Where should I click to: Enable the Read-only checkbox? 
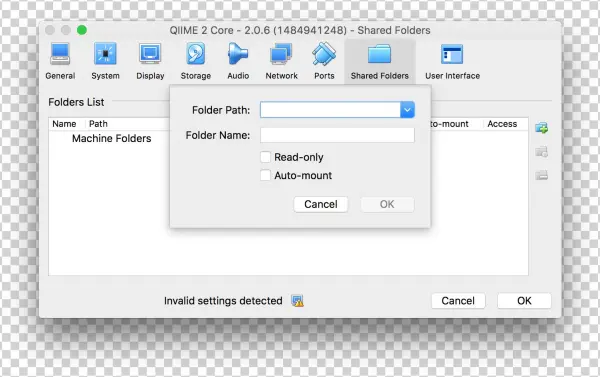pyautogui.click(x=265, y=157)
